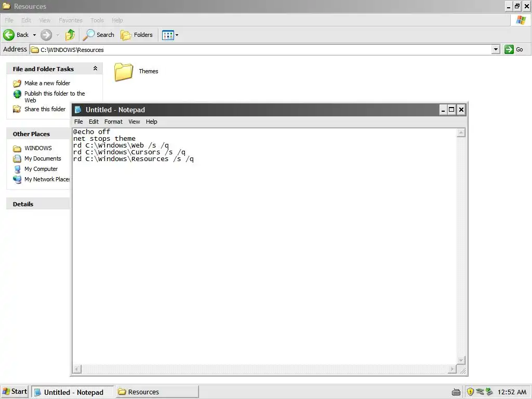Open Explorer's File menu
The width and height of the screenshot is (532, 399).
coord(9,20)
